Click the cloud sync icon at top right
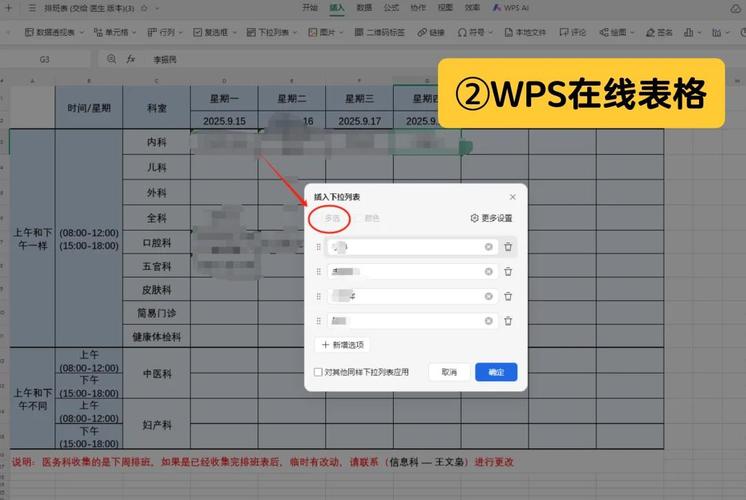 pos(736,9)
